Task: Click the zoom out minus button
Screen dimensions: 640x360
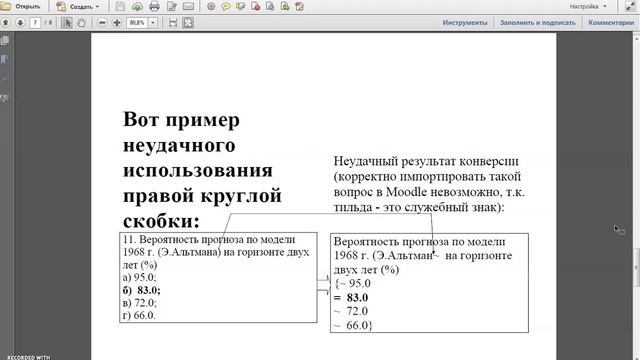Action: pyautogui.click(x=102, y=23)
